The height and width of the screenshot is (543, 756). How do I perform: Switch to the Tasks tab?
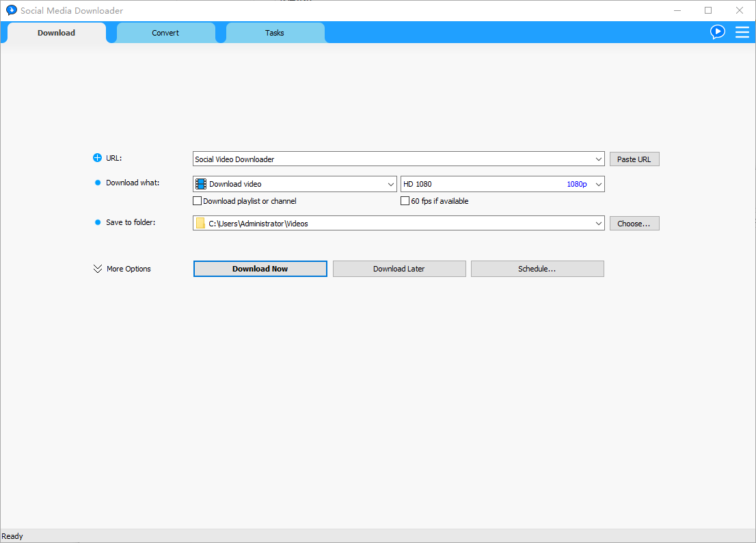coord(274,32)
